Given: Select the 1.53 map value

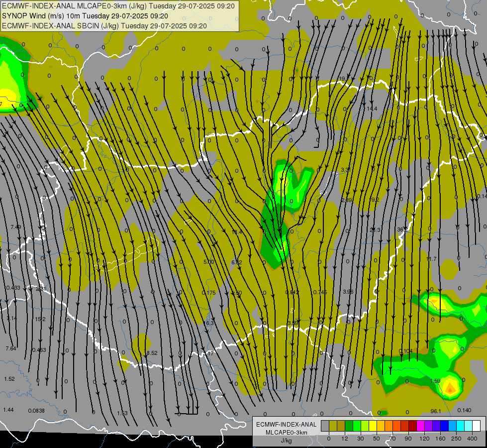Looking at the screenshot, I should pyautogui.click(x=122, y=413).
